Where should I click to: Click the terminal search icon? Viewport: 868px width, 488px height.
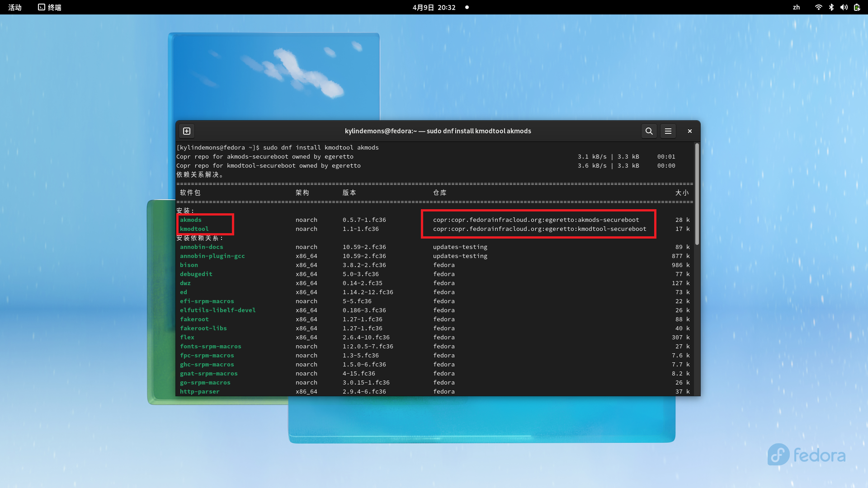click(x=649, y=131)
